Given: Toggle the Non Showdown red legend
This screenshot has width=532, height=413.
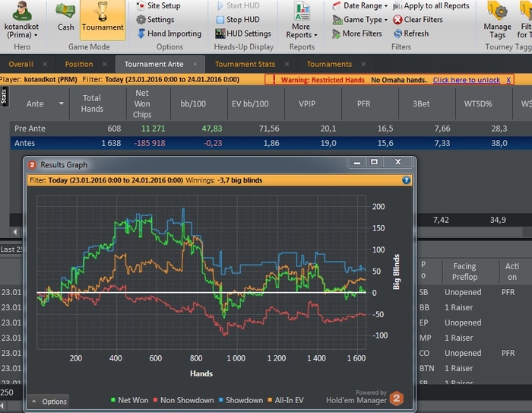Looking at the screenshot, I should click(x=184, y=400).
